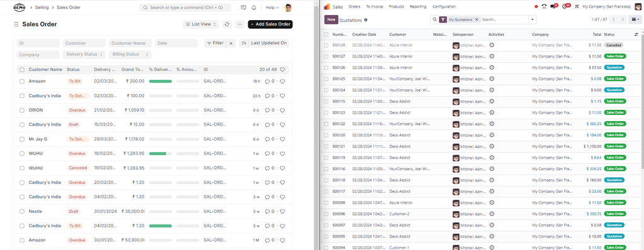Open the Filter button in ERPNext
The height and width of the screenshot is (250, 644).
(215, 43)
